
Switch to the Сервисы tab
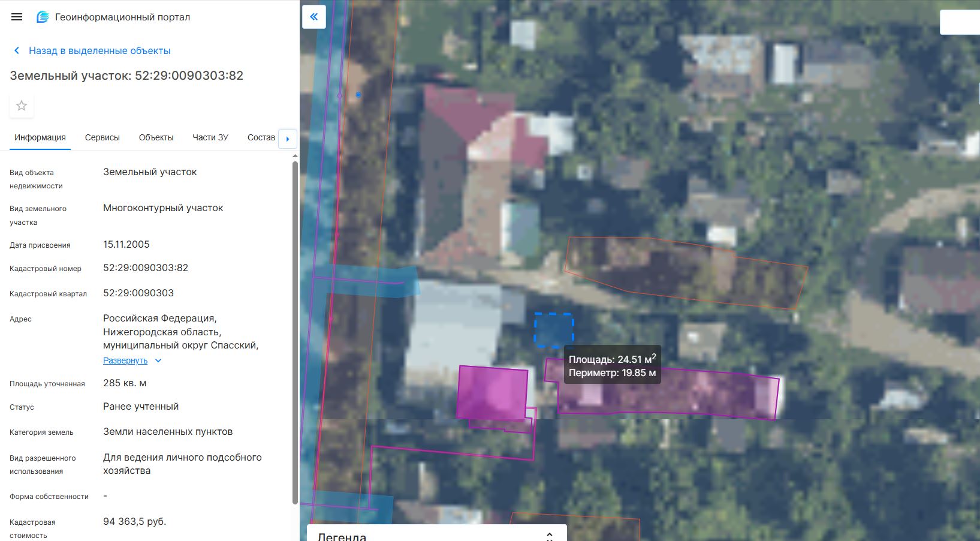tap(102, 137)
